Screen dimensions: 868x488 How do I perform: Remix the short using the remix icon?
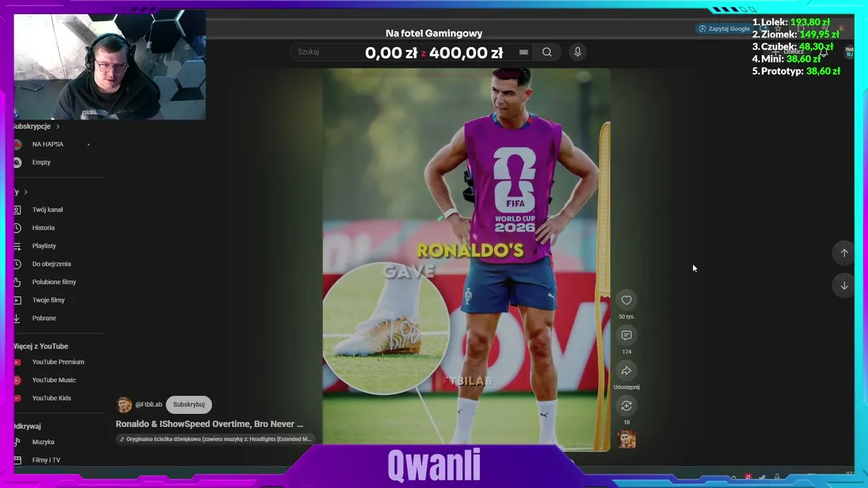click(x=627, y=406)
